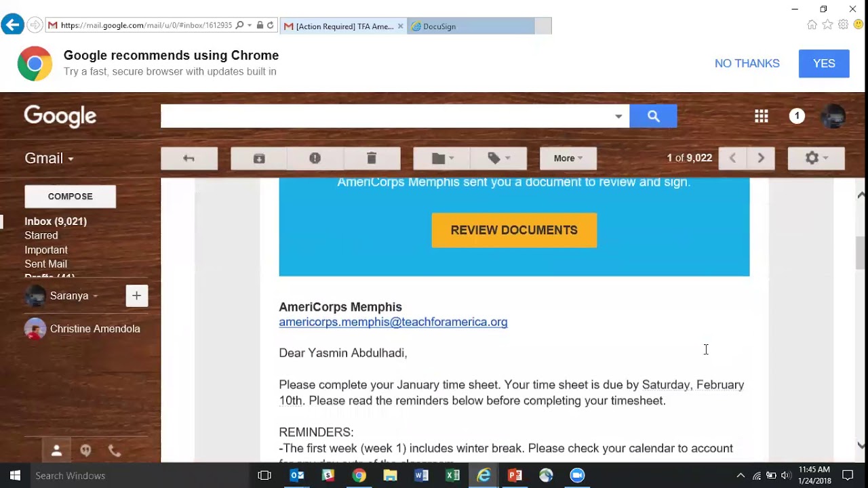Click the security lock icon in address bar

click(260, 26)
